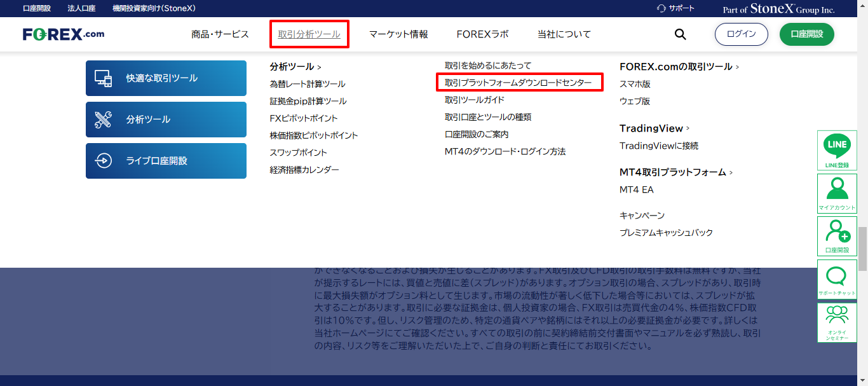The width and height of the screenshot is (868, 386).
Task: Open 取引プラットフォームダウンロードセンター link
Action: tap(518, 83)
